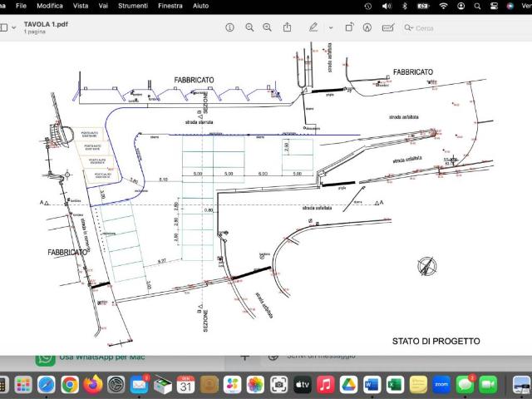Open the Vista menu
This screenshot has height=399, width=532.
(81, 6)
